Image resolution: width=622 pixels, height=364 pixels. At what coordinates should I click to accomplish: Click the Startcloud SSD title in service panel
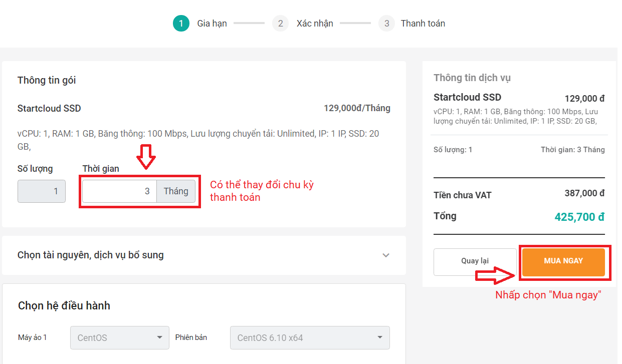[x=467, y=97]
